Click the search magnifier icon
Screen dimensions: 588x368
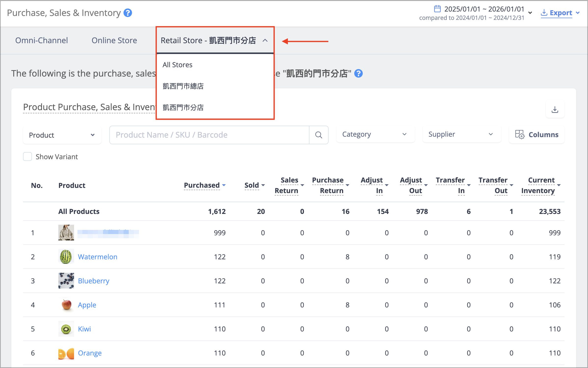tap(319, 135)
